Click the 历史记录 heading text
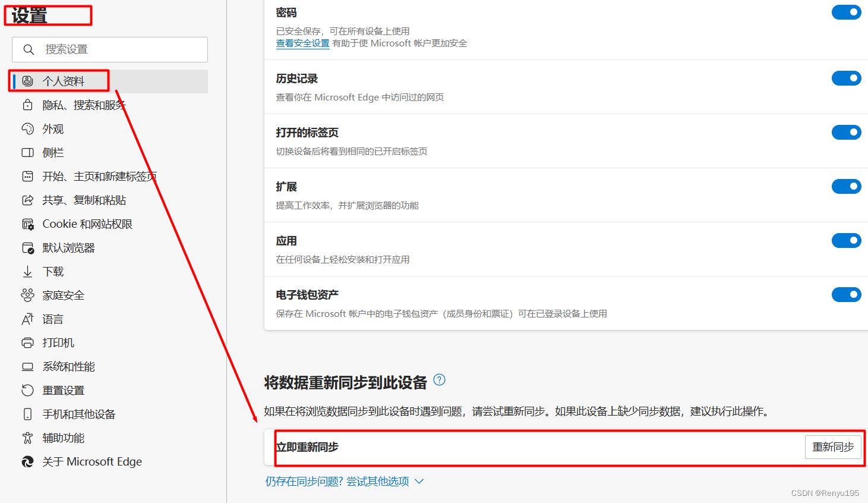The width and height of the screenshot is (868, 503). (297, 78)
